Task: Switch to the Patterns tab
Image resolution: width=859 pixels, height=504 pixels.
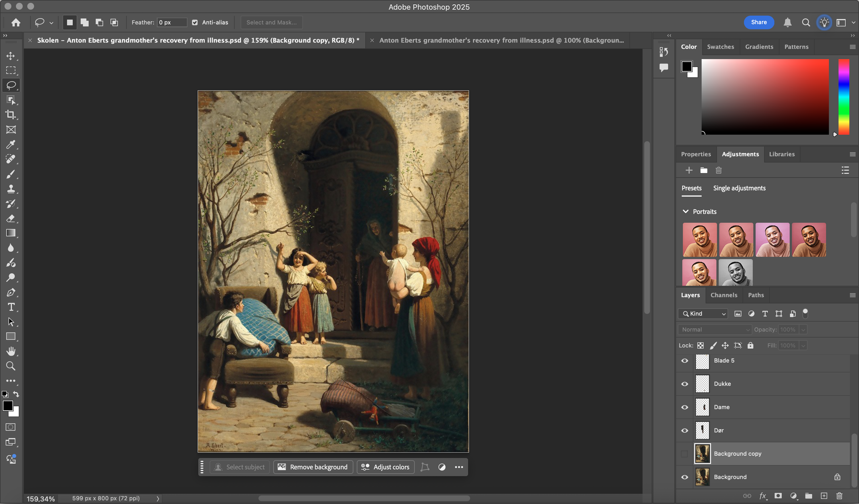Action: click(796, 47)
